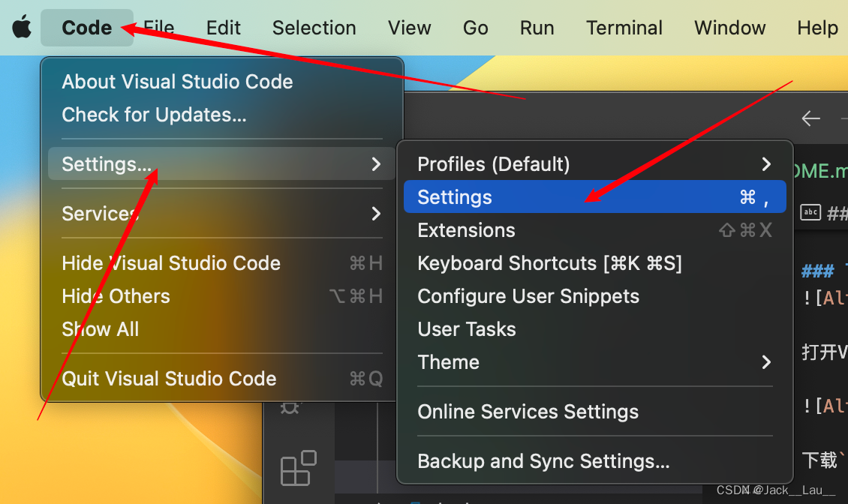Viewport: 848px width, 504px height.
Task: Expand the Theme submenu
Action: (595, 362)
